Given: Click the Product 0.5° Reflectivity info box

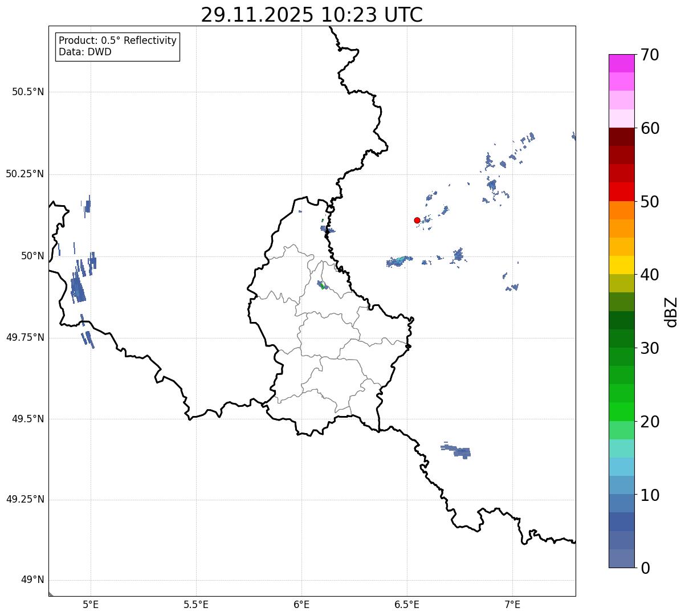Looking at the screenshot, I should tap(118, 46).
